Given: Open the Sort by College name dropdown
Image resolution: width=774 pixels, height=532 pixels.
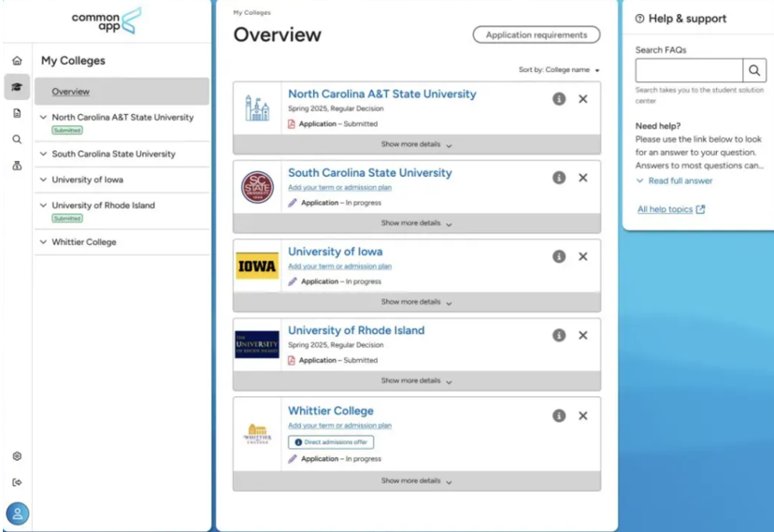Looking at the screenshot, I should [x=559, y=70].
